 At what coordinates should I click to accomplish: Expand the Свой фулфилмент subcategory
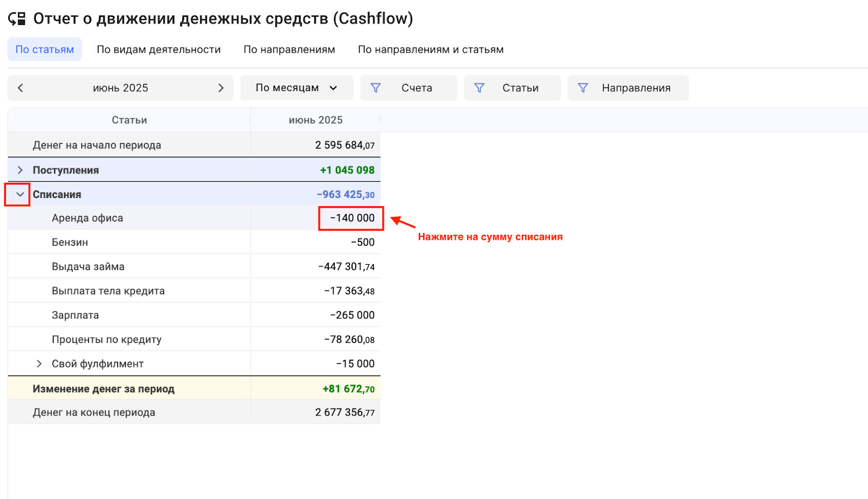click(x=39, y=364)
